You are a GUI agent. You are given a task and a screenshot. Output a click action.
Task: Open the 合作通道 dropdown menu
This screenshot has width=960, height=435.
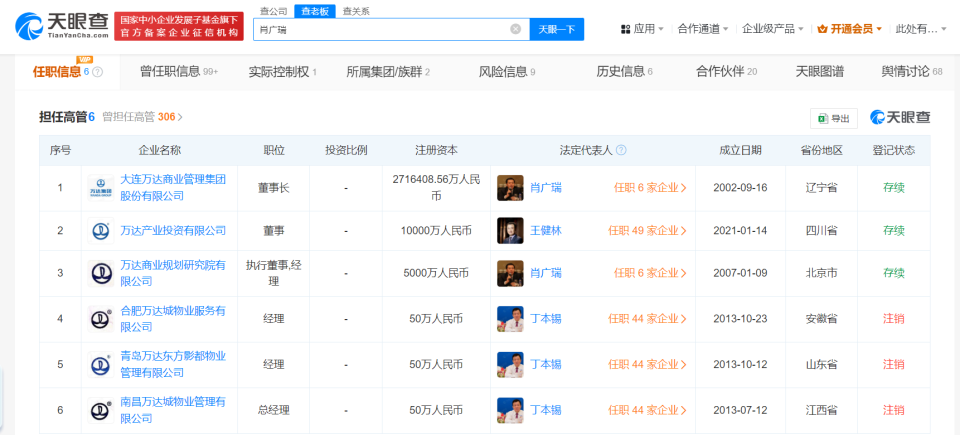pos(703,29)
